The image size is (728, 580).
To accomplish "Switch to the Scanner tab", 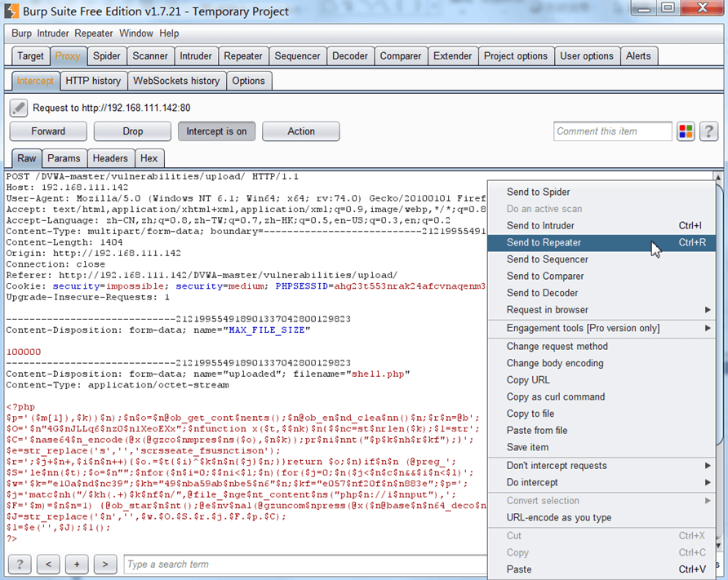I will (150, 56).
